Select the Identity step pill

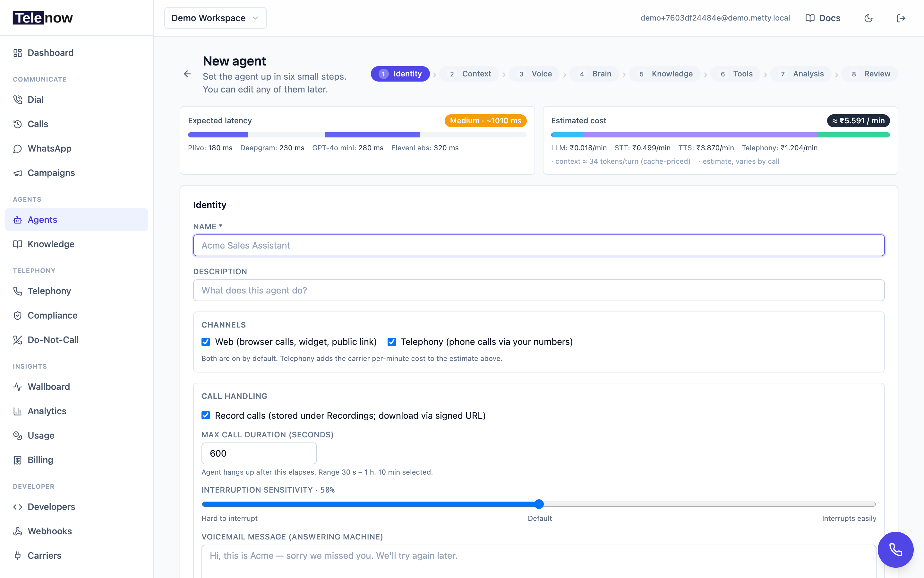tap(400, 74)
